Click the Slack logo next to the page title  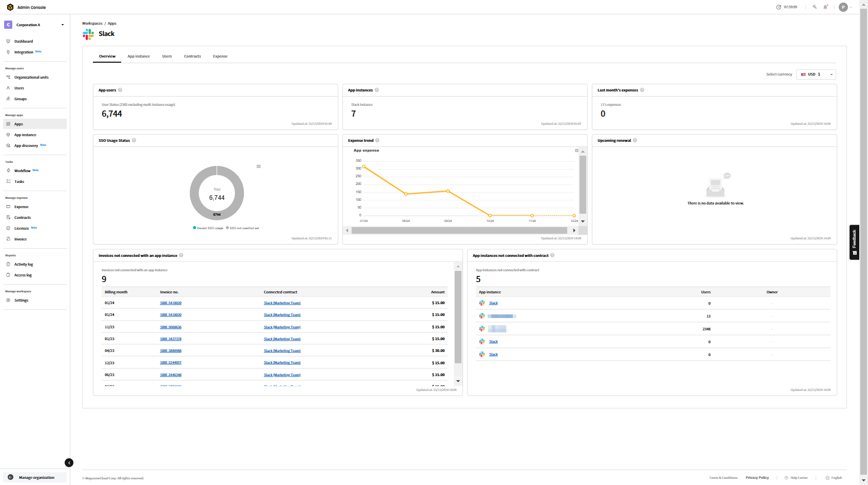pos(88,34)
